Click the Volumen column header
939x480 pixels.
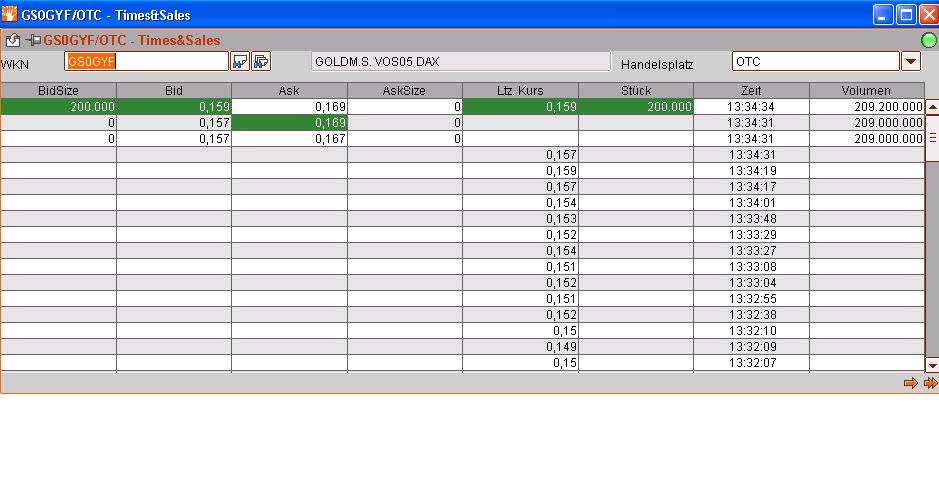(x=867, y=91)
